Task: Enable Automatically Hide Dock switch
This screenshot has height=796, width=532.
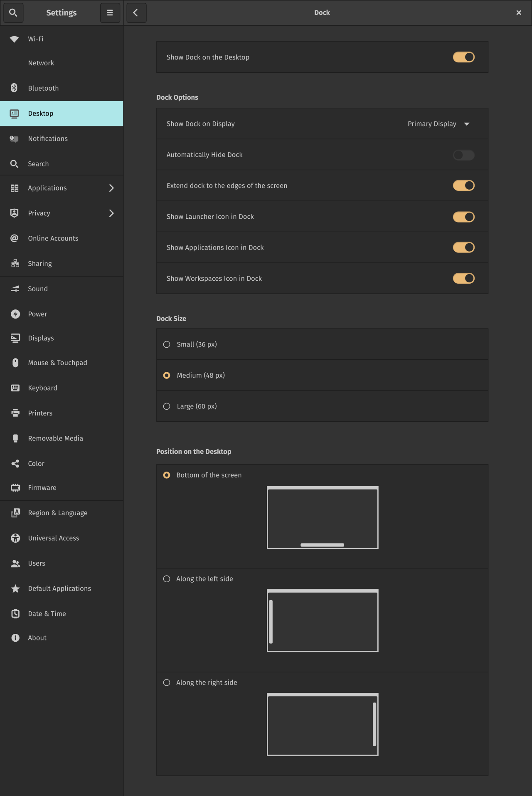Action: 463,155
